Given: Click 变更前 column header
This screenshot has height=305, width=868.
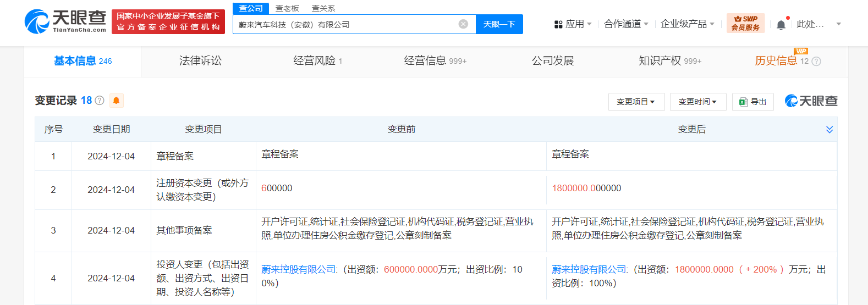Looking at the screenshot, I should pyautogui.click(x=401, y=129).
